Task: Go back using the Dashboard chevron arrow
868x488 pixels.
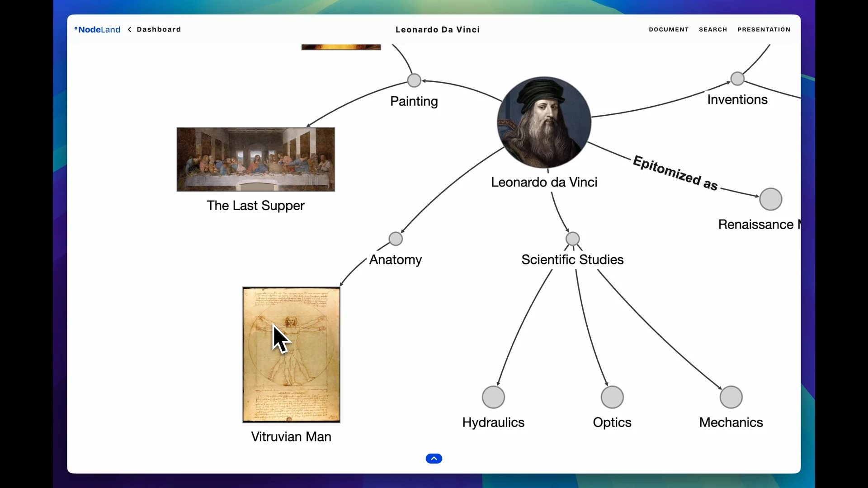Action: 130,29
